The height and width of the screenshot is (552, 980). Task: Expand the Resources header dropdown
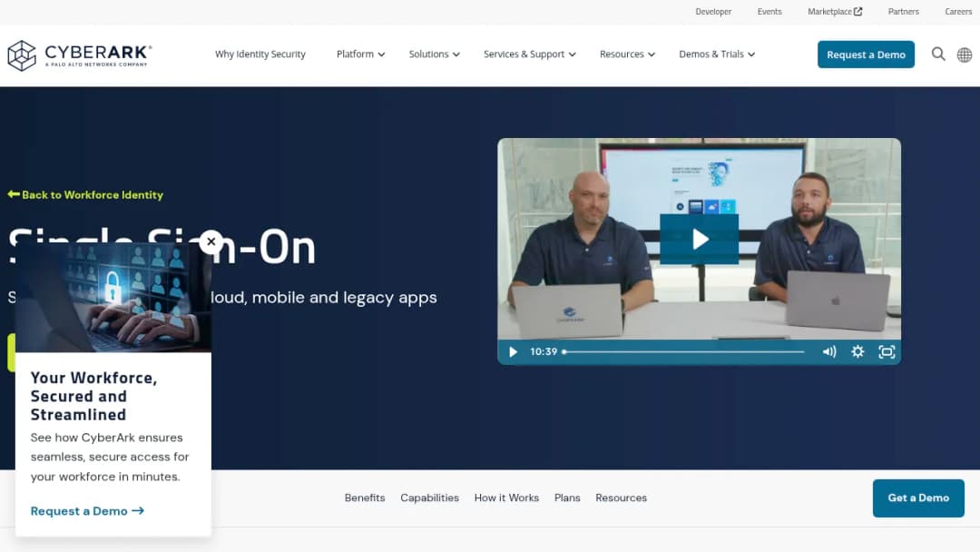627,54
